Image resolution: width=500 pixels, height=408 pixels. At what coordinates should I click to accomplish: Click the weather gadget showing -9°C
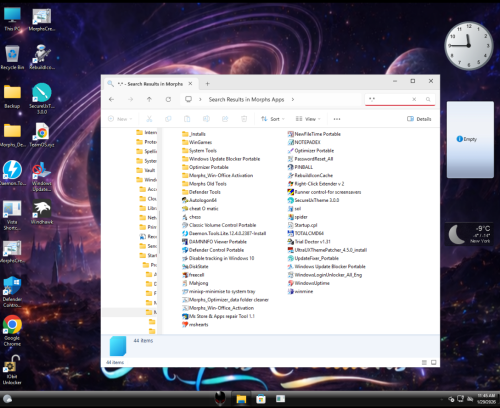(x=470, y=234)
